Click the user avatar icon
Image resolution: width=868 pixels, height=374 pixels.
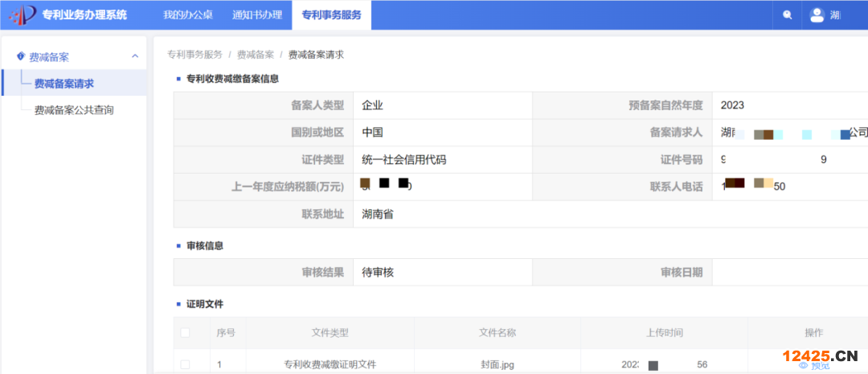pos(817,15)
